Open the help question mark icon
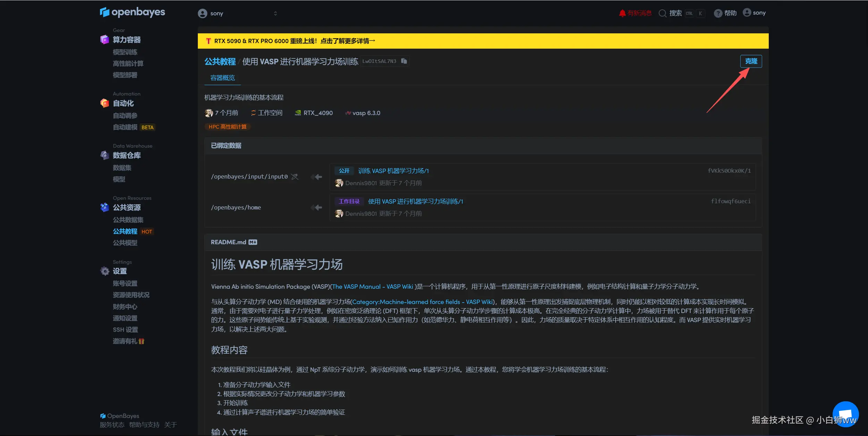The image size is (868, 436). tap(718, 13)
